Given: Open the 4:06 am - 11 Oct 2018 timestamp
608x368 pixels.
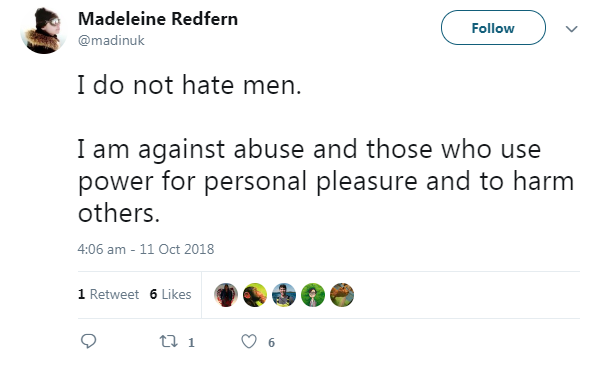Looking at the screenshot, I should coord(146,249).
